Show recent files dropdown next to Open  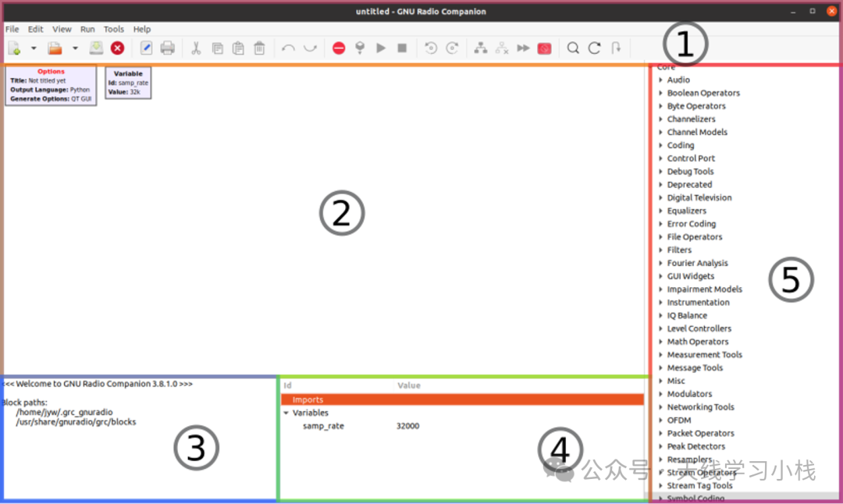(x=75, y=48)
